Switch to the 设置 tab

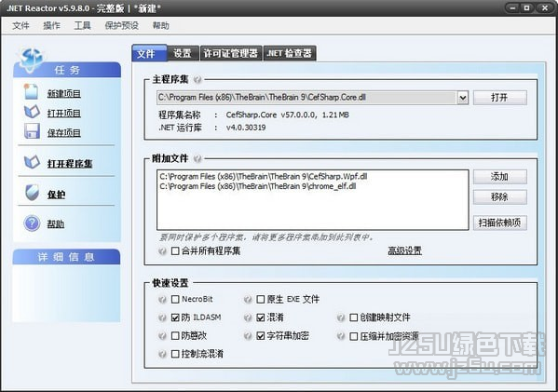(183, 53)
